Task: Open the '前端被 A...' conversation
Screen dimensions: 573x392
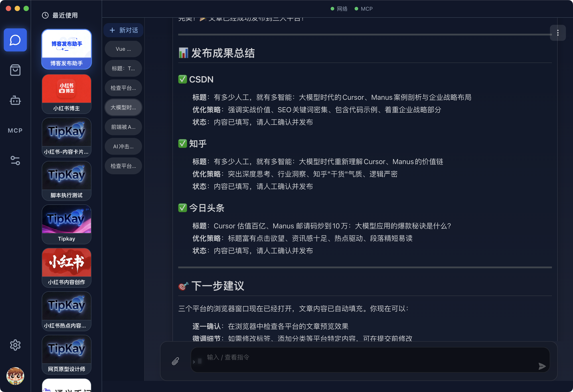Action: (123, 127)
